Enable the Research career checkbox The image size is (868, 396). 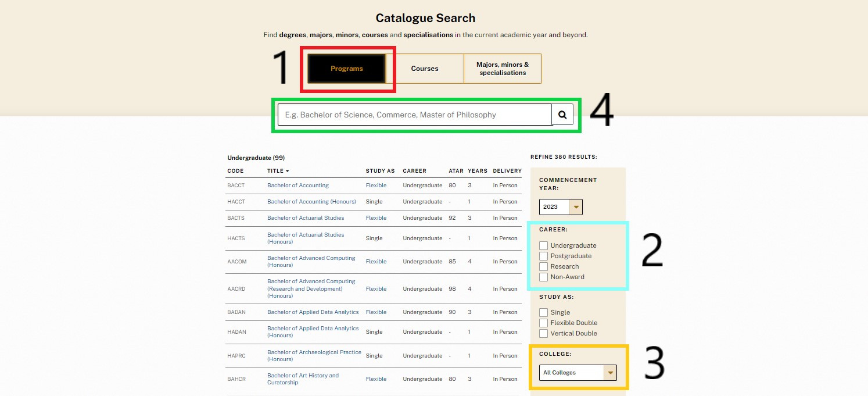(543, 266)
